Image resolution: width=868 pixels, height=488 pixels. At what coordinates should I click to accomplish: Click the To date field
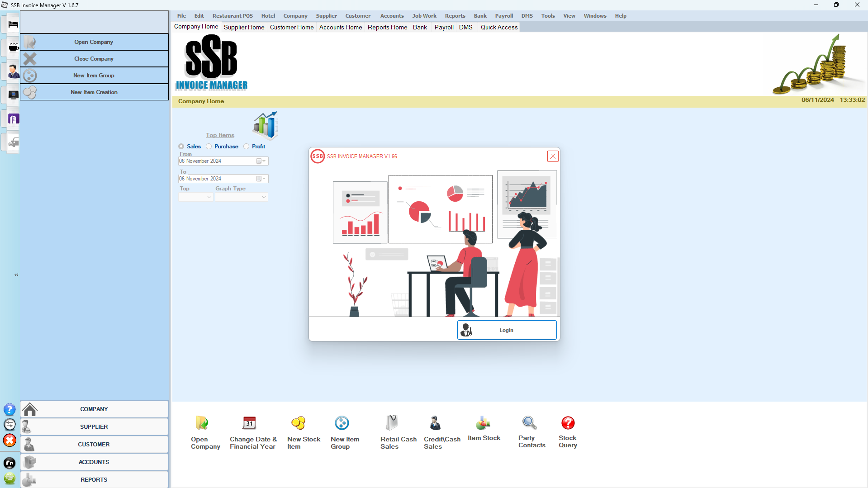[x=223, y=179]
